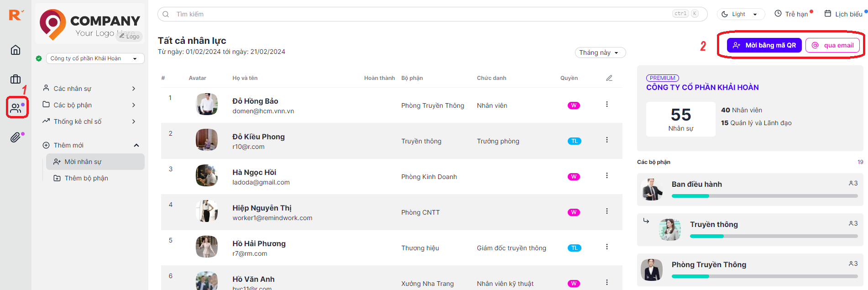The image size is (868, 290).
Task: Open the paperclip attachments sidebar icon
Action: click(x=16, y=137)
